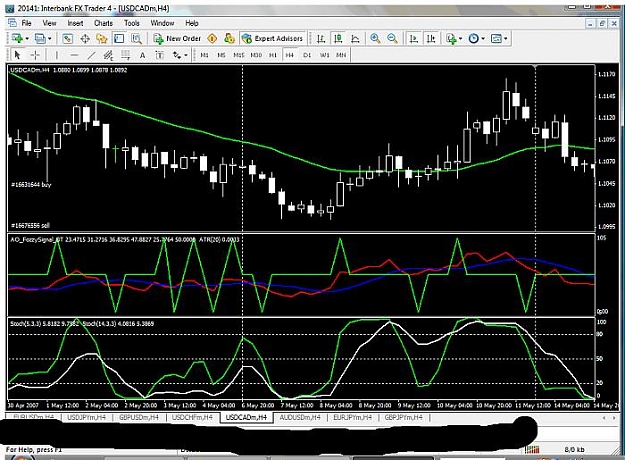Zoom out of the chart
Image resolution: width=625 pixels, height=460 pixels.
click(392, 38)
